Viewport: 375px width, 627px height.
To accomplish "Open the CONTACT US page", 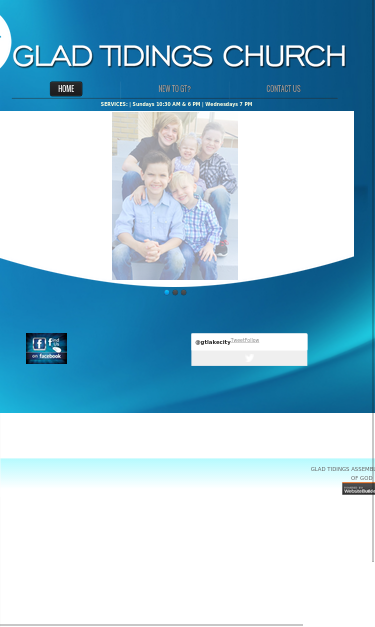I will [283, 89].
